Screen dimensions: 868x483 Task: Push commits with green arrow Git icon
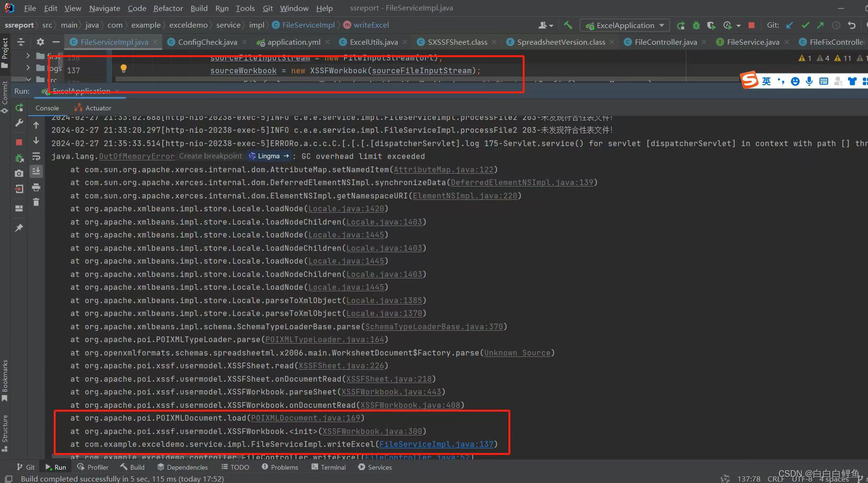(819, 25)
